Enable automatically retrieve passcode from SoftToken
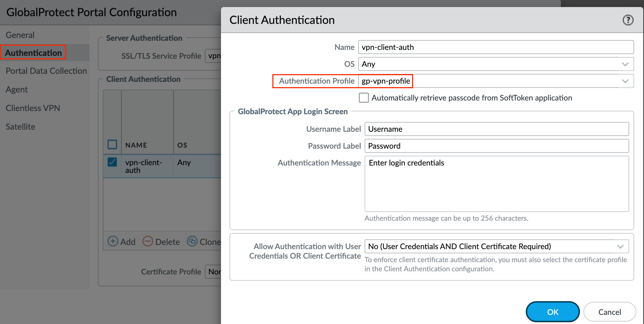Image resolution: width=644 pixels, height=324 pixels. [x=364, y=98]
